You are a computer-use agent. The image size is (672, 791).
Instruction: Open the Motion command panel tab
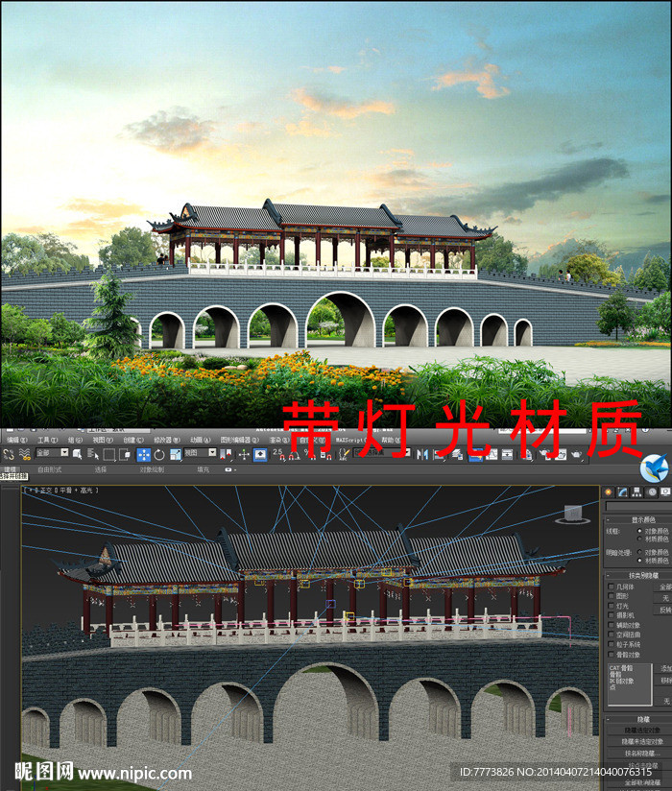point(652,492)
